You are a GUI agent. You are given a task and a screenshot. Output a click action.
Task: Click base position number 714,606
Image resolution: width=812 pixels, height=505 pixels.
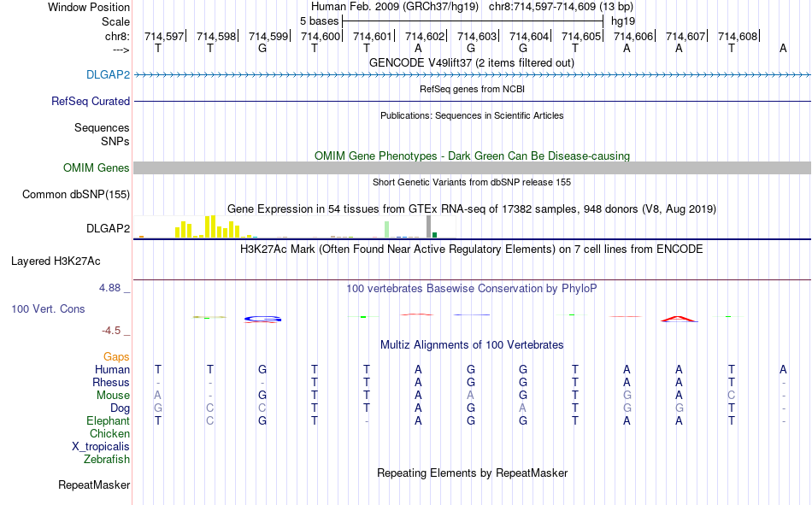coord(633,36)
